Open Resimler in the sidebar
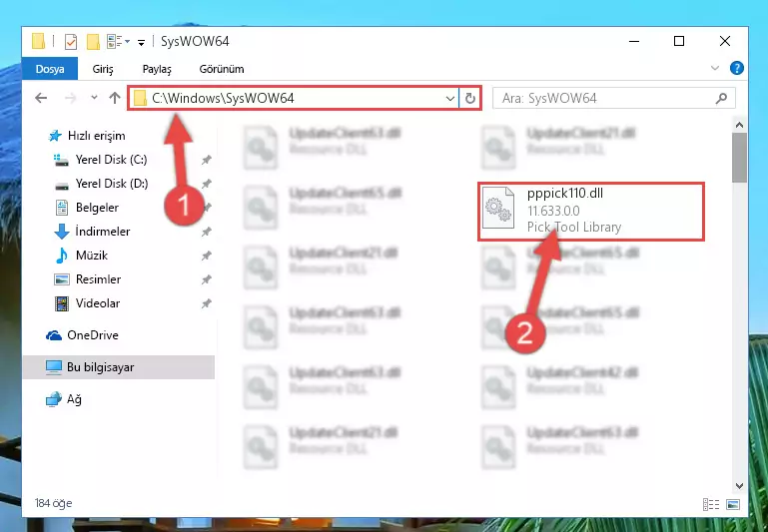768x532 pixels. (98, 279)
